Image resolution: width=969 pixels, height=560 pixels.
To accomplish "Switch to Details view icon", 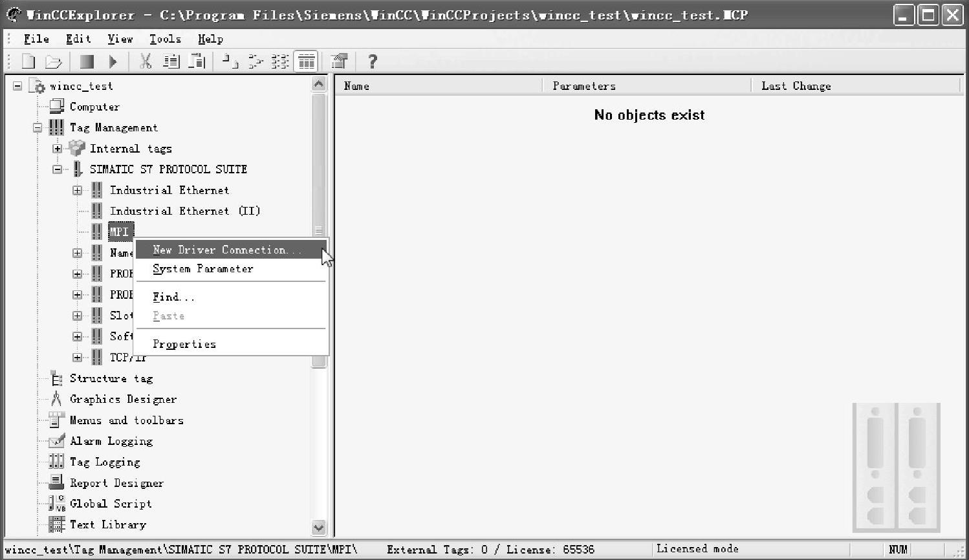I will pos(306,61).
